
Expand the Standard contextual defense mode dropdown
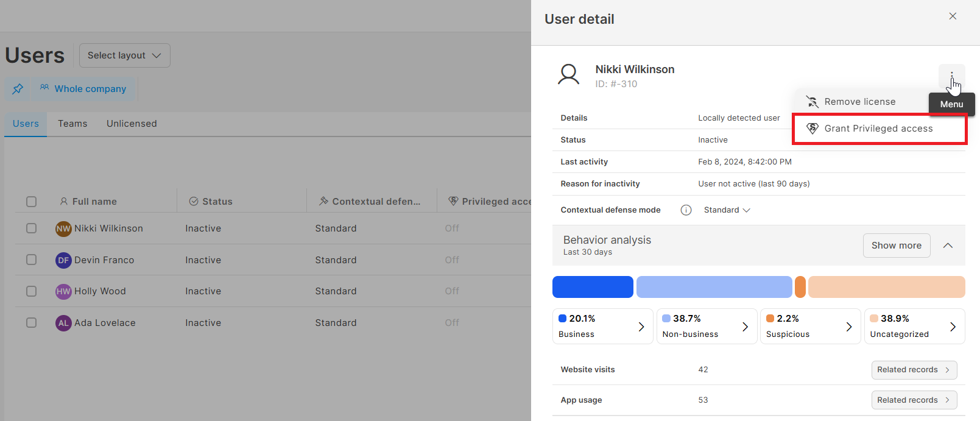tap(727, 210)
